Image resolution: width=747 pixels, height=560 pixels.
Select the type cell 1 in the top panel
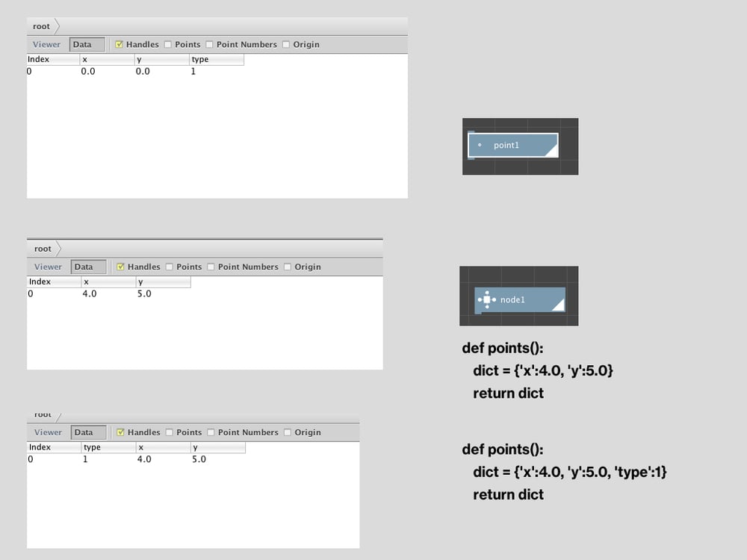(193, 72)
